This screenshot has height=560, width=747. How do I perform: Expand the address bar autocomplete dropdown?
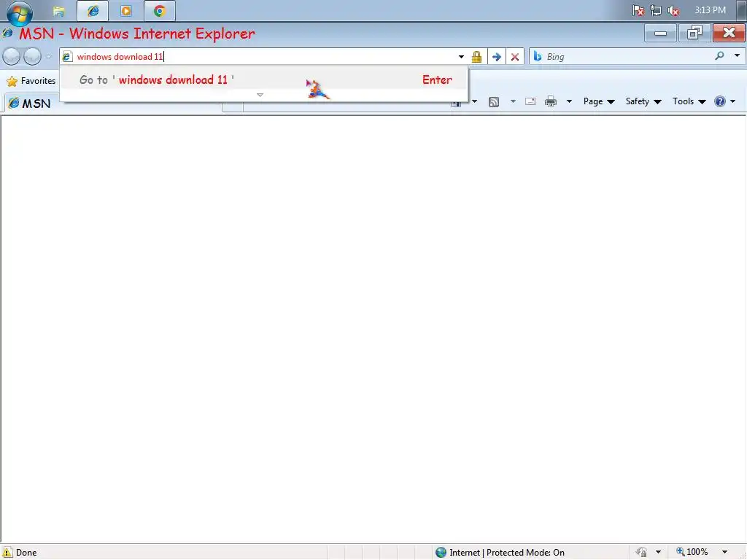[x=461, y=57]
